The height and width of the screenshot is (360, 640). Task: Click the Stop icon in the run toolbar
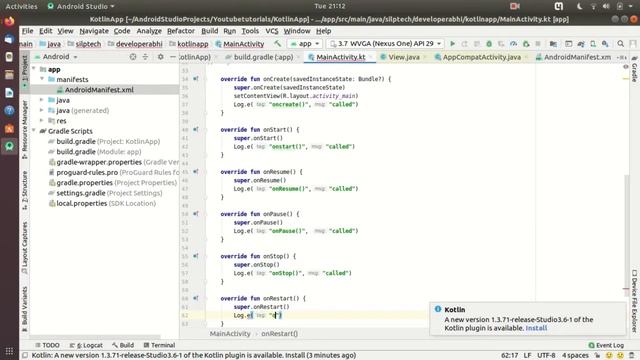(538, 43)
